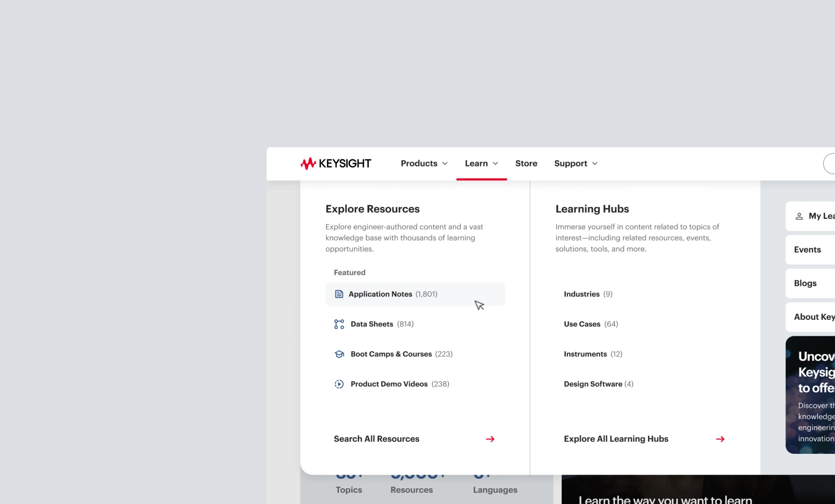
Task: Expand the Learn dropdown menu
Action: pos(481,163)
